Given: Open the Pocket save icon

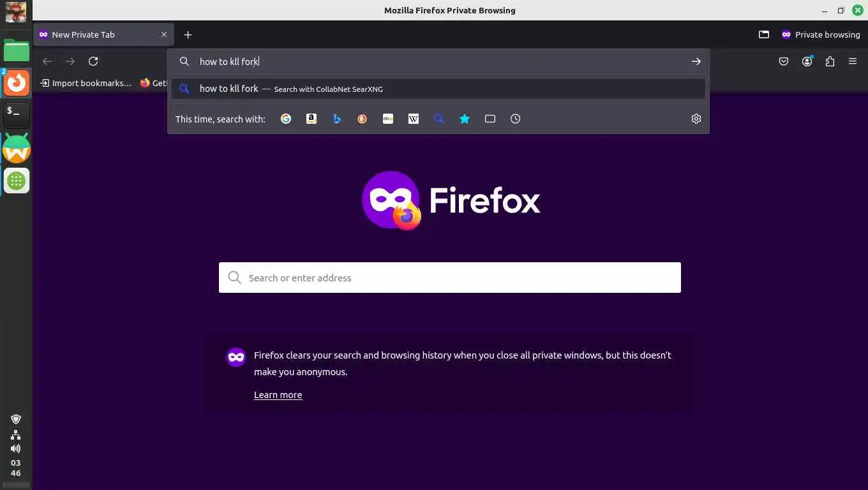Looking at the screenshot, I should [784, 61].
